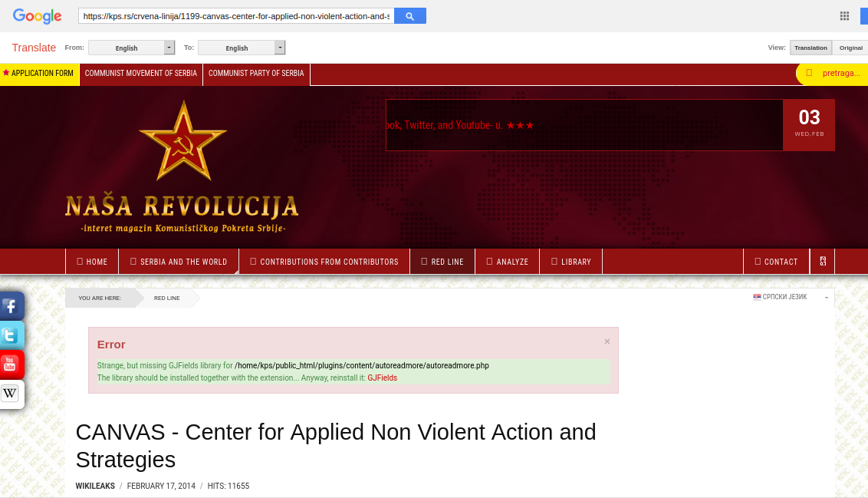Click the site subtitle under Naša Revolucija
The height and width of the screenshot is (498, 868).
pyautogui.click(x=183, y=228)
